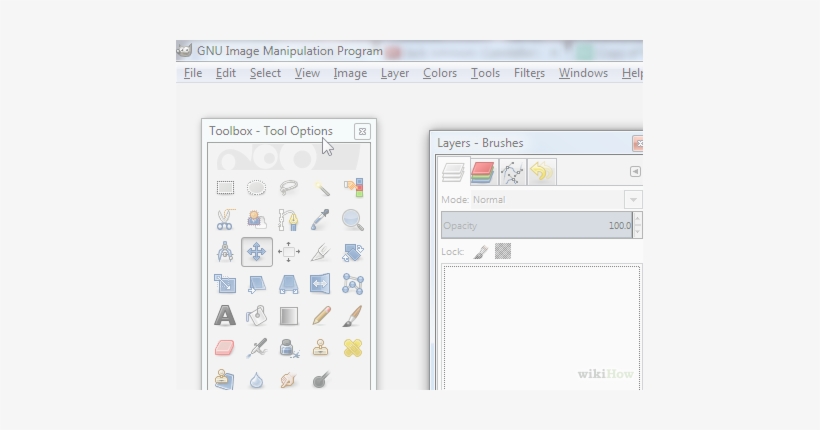This screenshot has height=430, width=820.
Task: Select the pink Eraser tool
Action: pos(225,348)
